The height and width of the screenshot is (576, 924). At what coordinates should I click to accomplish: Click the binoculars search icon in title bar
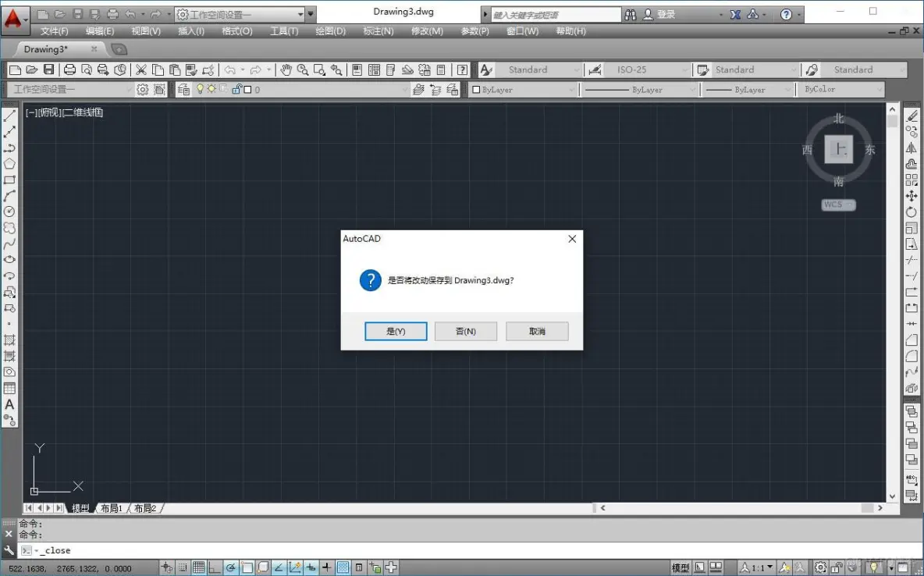pos(631,15)
